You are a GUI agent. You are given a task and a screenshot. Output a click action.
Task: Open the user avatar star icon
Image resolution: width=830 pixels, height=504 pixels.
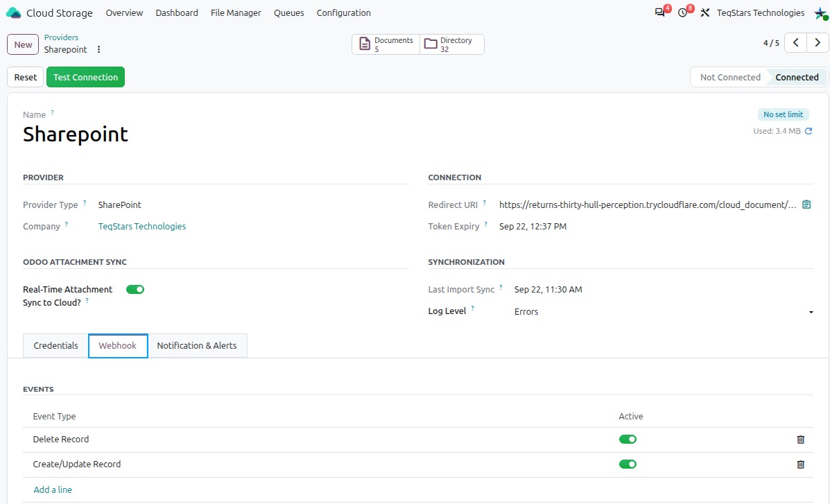(x=821, y=13)
